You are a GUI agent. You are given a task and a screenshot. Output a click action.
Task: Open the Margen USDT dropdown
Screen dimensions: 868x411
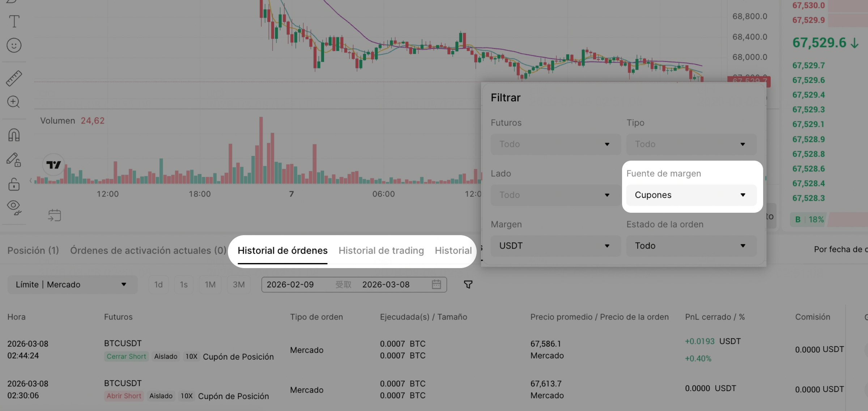coord(556,246)
